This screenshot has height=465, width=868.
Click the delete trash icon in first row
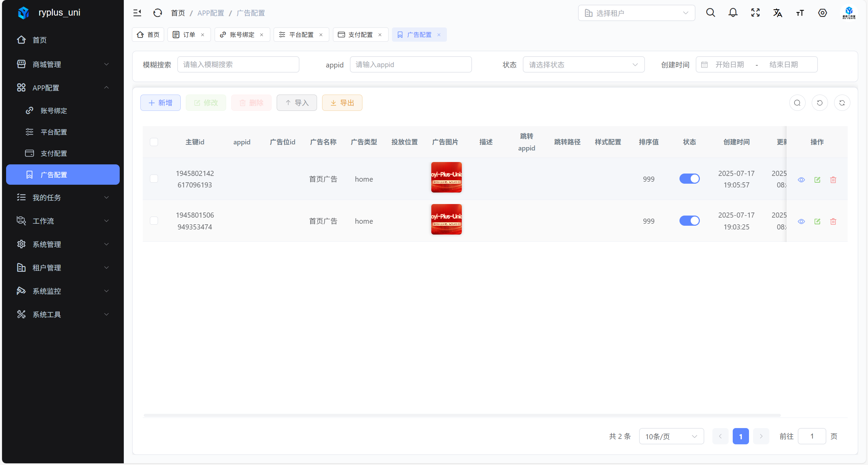[x=833, y=180]
